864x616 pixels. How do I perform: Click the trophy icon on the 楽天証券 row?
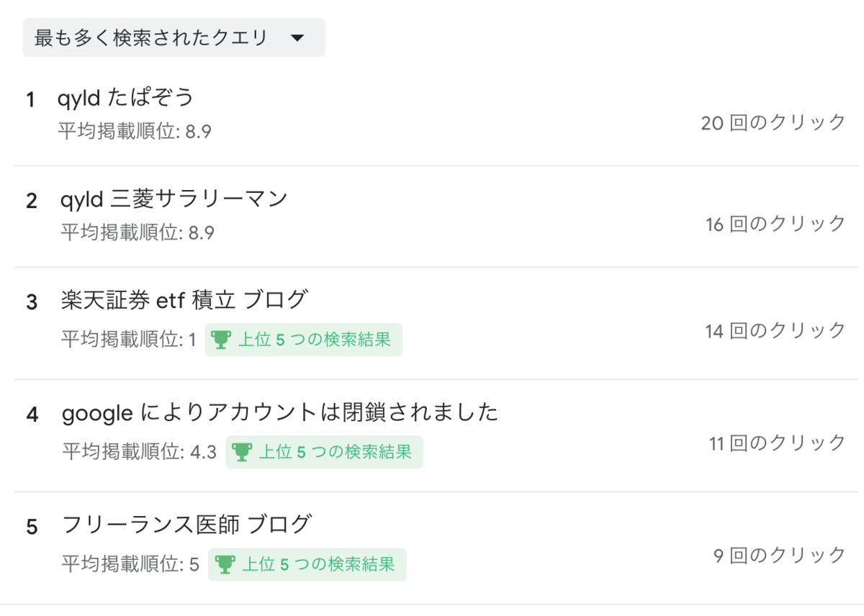pyautogui.click(x=221, y=340)
